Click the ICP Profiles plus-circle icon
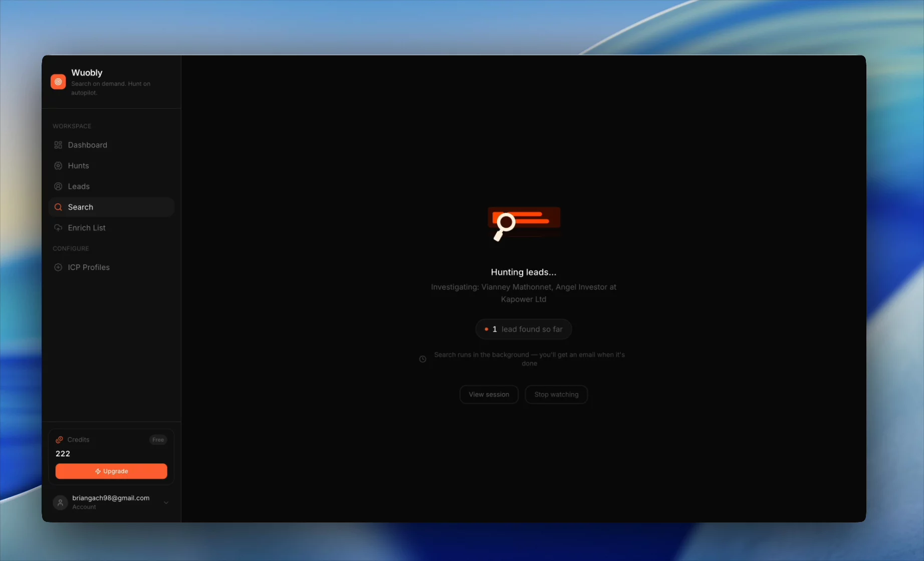This screenshot has width=924, height=561. pyautogui.click(x=58, y=267)
